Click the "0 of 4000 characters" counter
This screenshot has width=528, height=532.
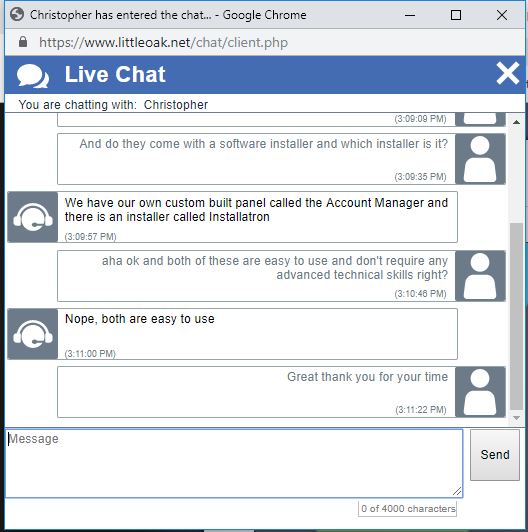pos(408,509)
